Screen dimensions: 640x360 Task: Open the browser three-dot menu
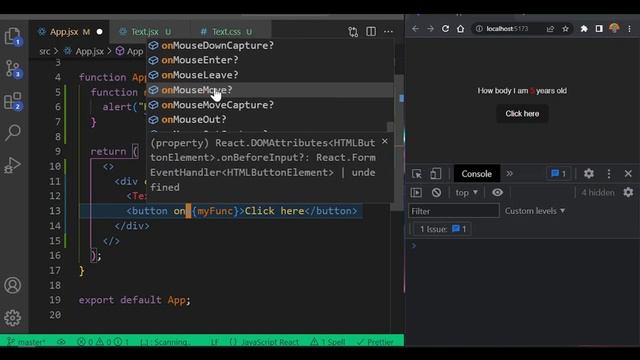point(629,29)
